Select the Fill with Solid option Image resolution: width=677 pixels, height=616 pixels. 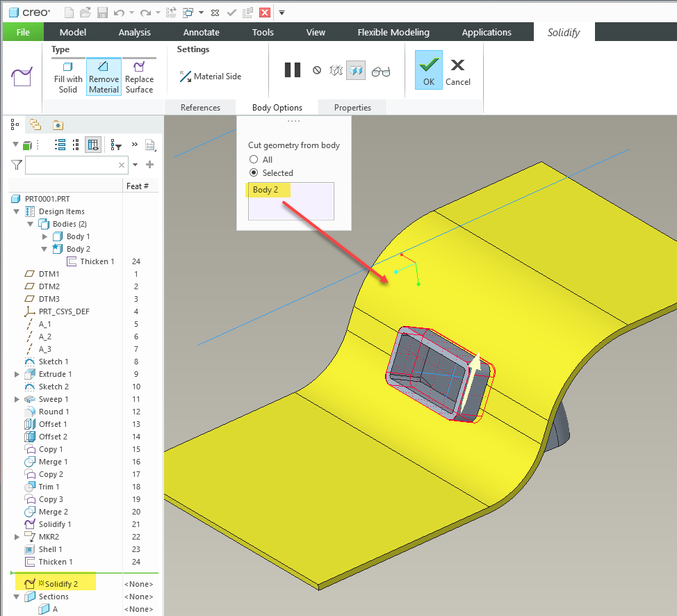[67, 76]
